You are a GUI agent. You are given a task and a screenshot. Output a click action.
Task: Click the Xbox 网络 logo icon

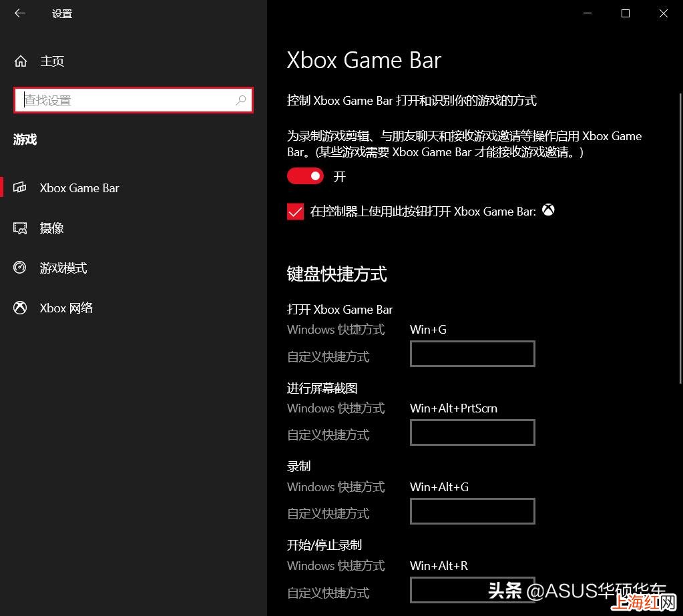point(20,308)
